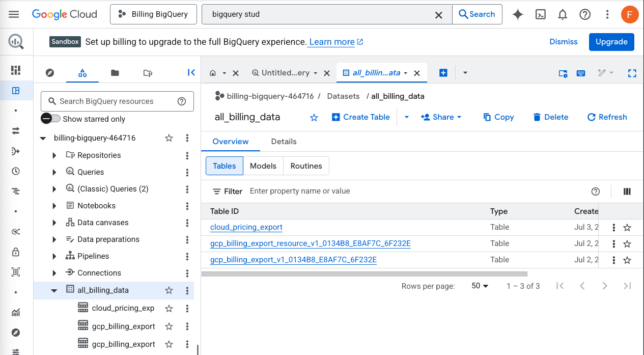Click the BigQuery logo icon in sidebar
The image size is (644, 355).
pos(16,42)
